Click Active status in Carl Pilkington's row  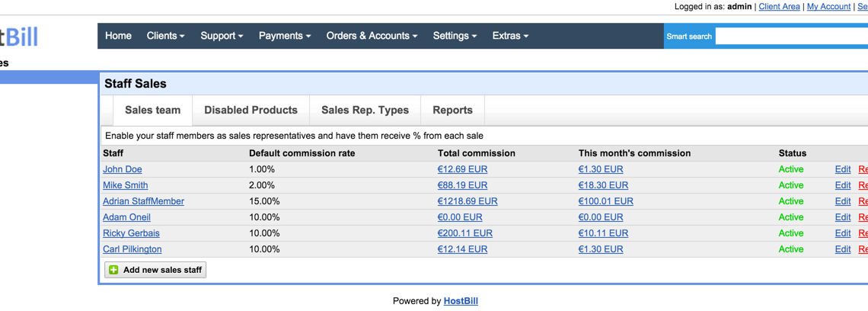coord(790,249)
